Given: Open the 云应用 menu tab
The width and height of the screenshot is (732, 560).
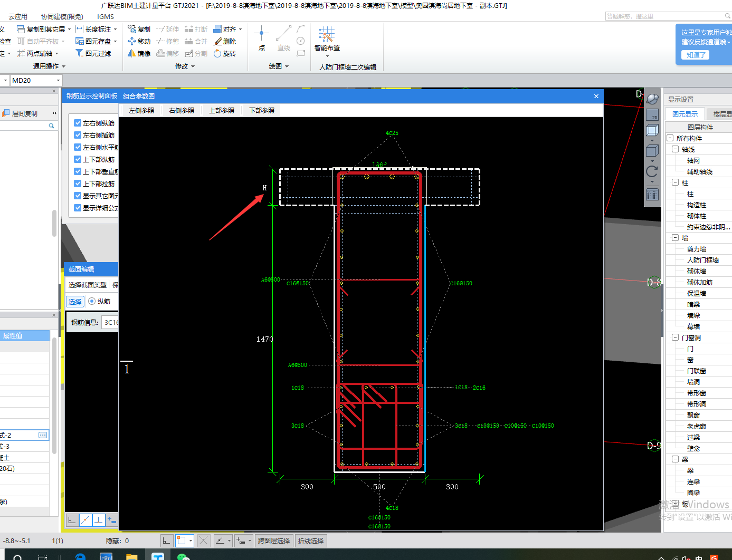Looking at the screenshot, I should pos(18,16).
